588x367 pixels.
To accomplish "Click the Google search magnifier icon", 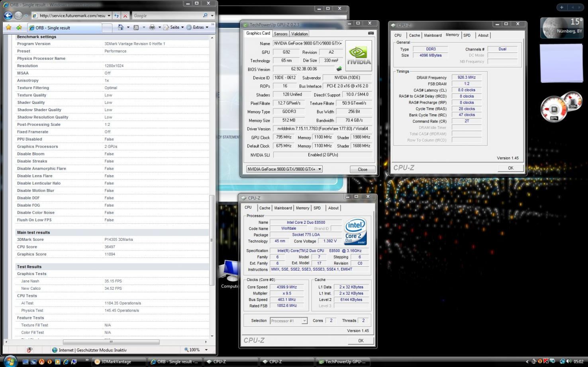I will click(205, 16).
